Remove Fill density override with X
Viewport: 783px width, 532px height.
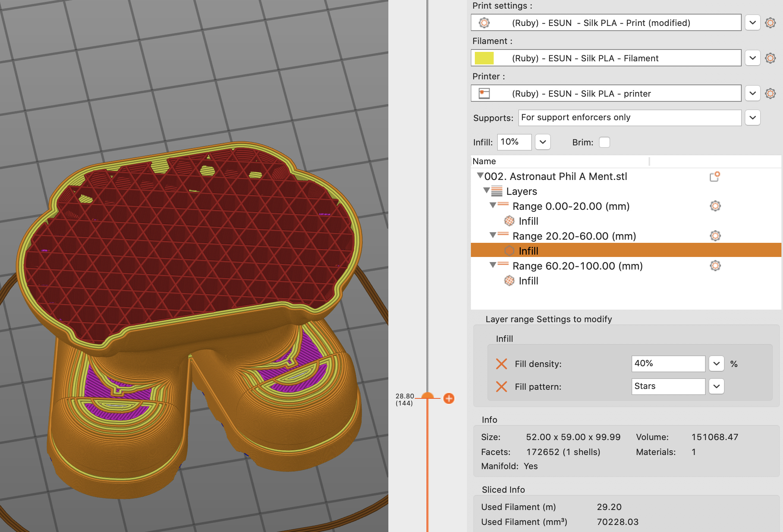pos(501,364)
